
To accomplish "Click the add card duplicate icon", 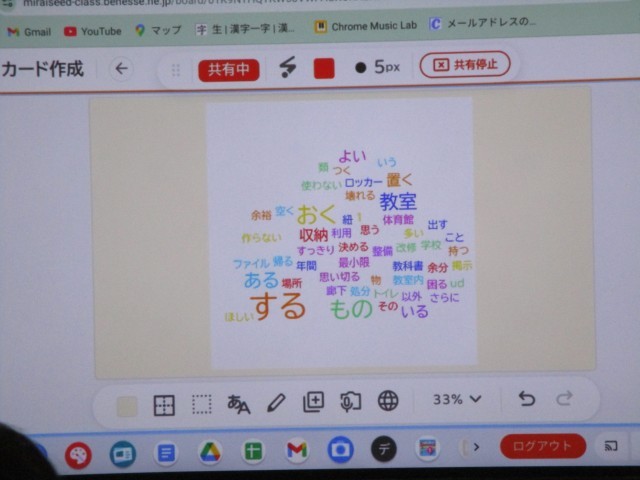I will tap(314, 402).
